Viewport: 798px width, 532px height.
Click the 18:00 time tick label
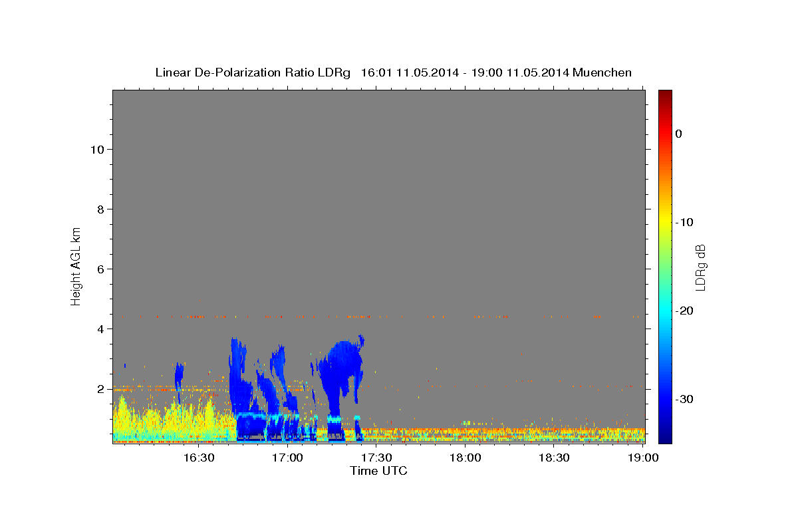pyautogui.click(x=465, y=458)
